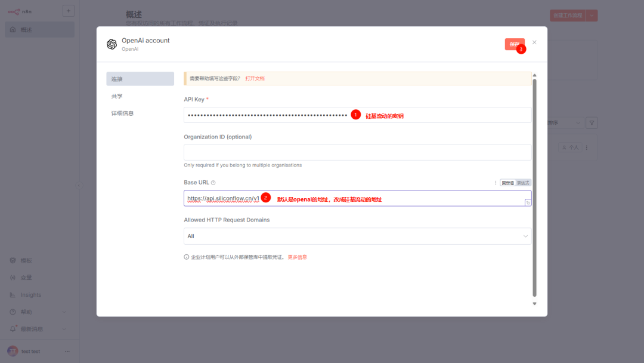Open dropdown arrow next to 创建工作流程

[x=592, y=16]
